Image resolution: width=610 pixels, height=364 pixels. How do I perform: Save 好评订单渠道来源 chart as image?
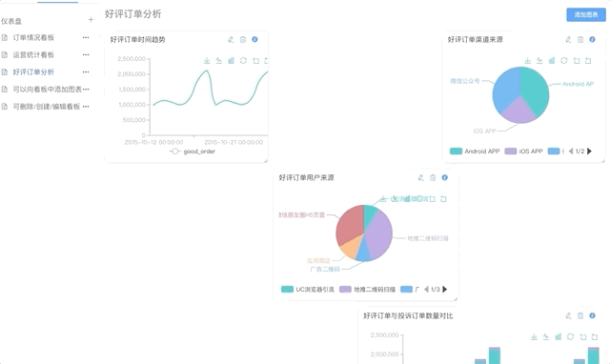(527, 61)
